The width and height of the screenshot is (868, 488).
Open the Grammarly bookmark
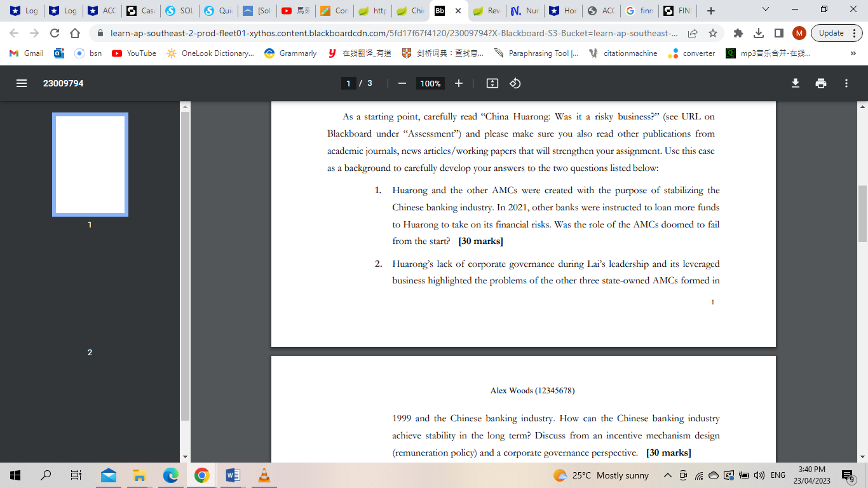pos(290,53)
